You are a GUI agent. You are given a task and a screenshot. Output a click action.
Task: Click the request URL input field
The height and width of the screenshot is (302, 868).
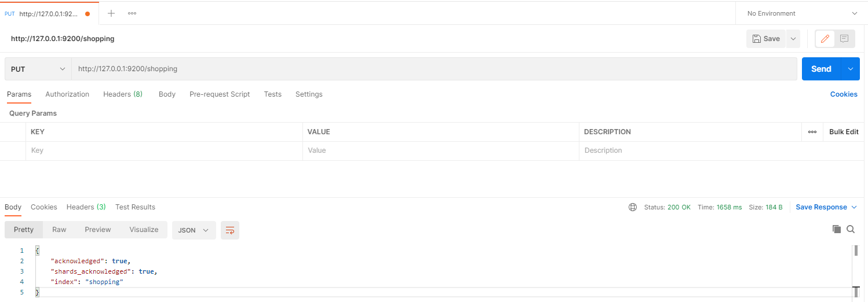point(434,69)
